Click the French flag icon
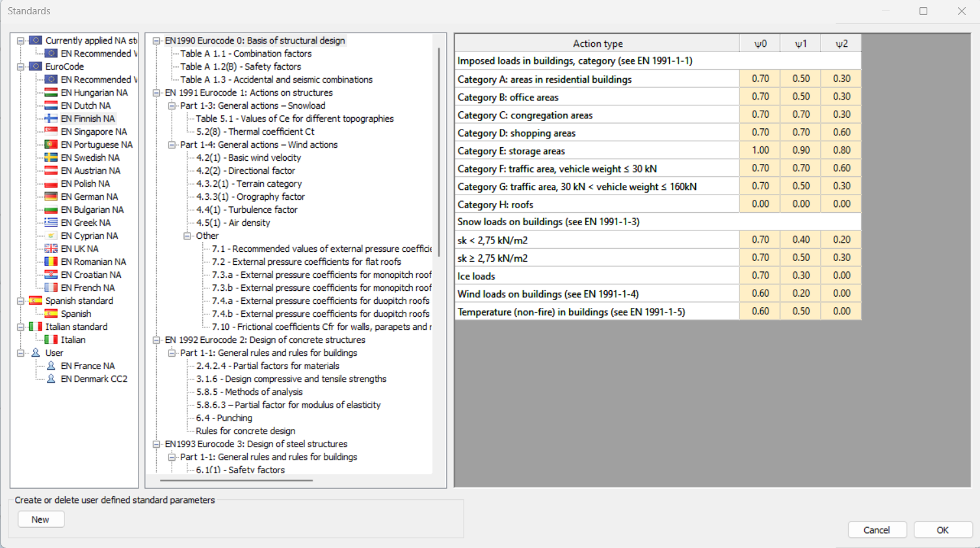This screenshot has width=980, height=548. click(51, 288)
